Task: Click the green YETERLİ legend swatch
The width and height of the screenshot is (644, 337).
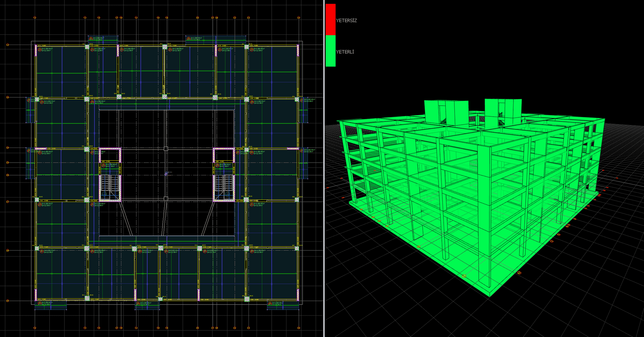Action: (x=330, y=51)
